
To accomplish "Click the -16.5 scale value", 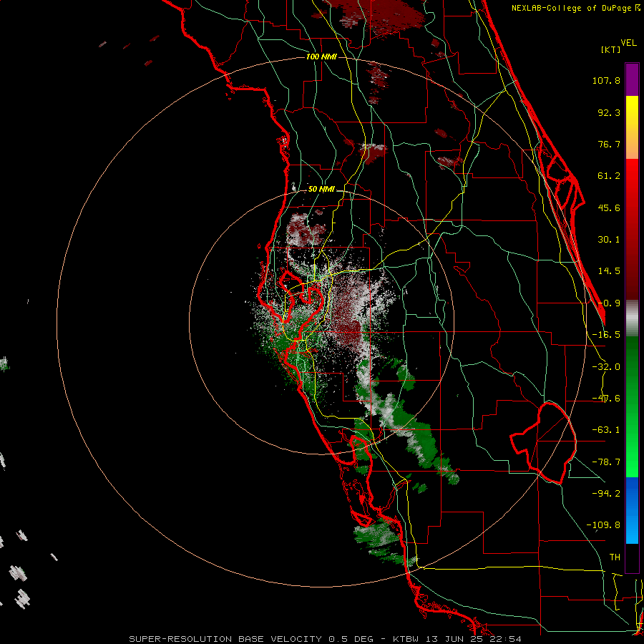I will (x=606, y=335).
